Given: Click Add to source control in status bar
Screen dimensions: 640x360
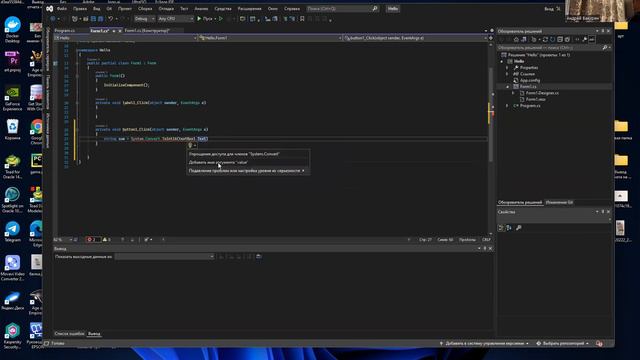Looking at the screenshot, I should point(484,344).
